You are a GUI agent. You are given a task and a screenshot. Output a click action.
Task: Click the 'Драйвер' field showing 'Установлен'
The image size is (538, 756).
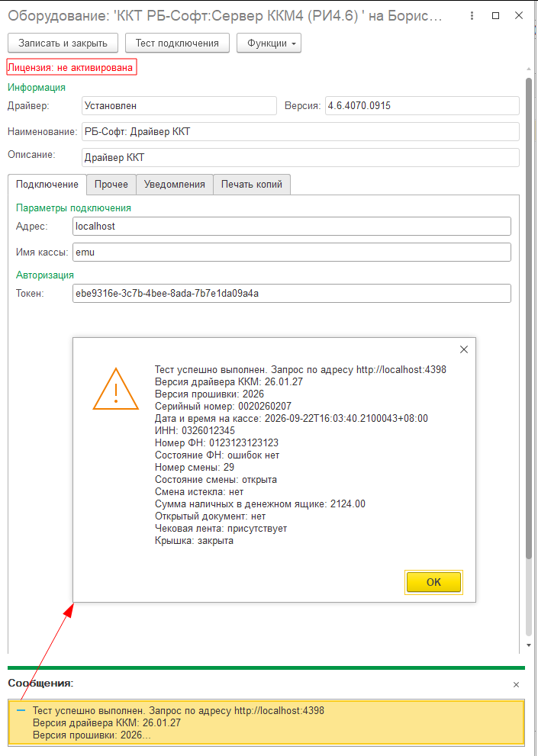179,105
